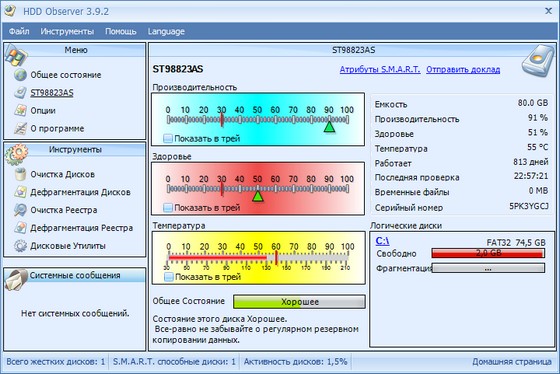Open the C:\ logical disk link
Image resolution: width=560 pixels, height=374 pixels.
point(382,241)
